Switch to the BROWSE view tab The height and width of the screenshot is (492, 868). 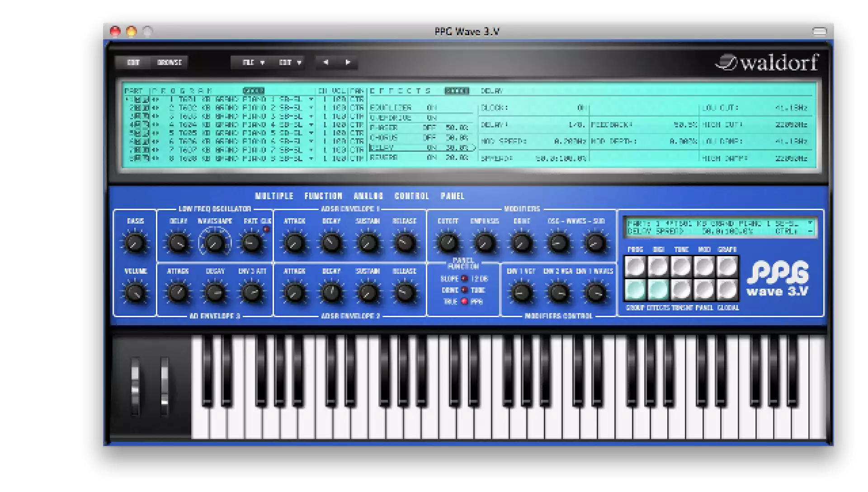click(x=170, y=62)
